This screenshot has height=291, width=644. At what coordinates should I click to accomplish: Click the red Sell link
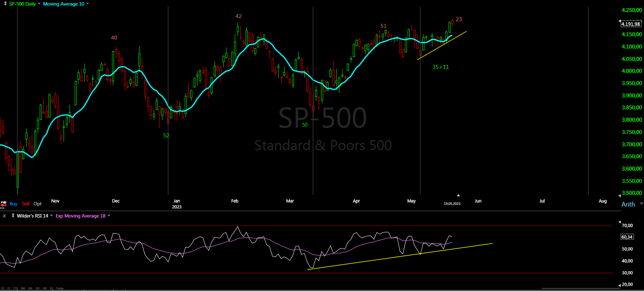coord(26,204)
